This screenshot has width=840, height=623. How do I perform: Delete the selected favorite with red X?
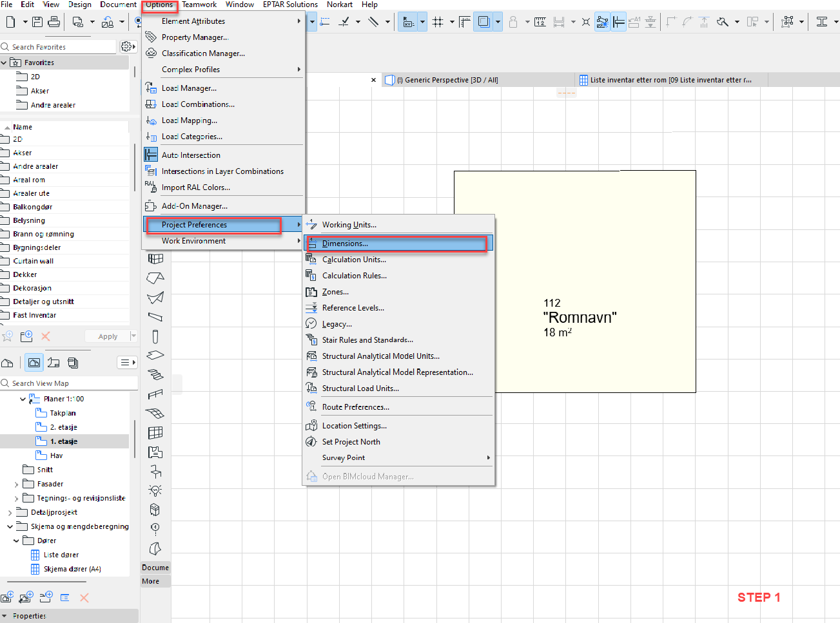(46, 336)
